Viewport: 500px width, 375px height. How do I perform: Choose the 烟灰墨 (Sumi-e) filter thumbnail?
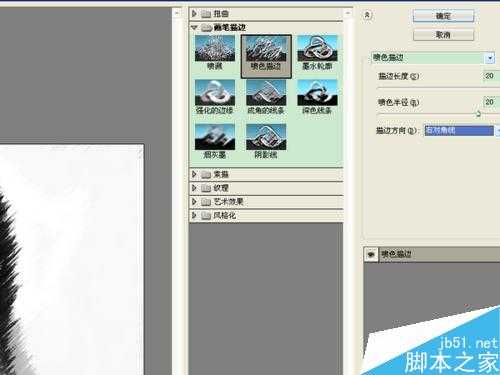(215, 142)
